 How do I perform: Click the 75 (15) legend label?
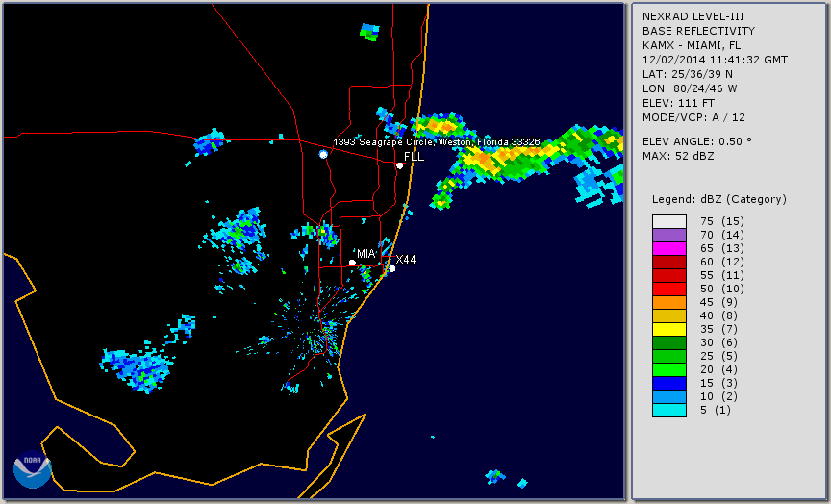(721, 221)
